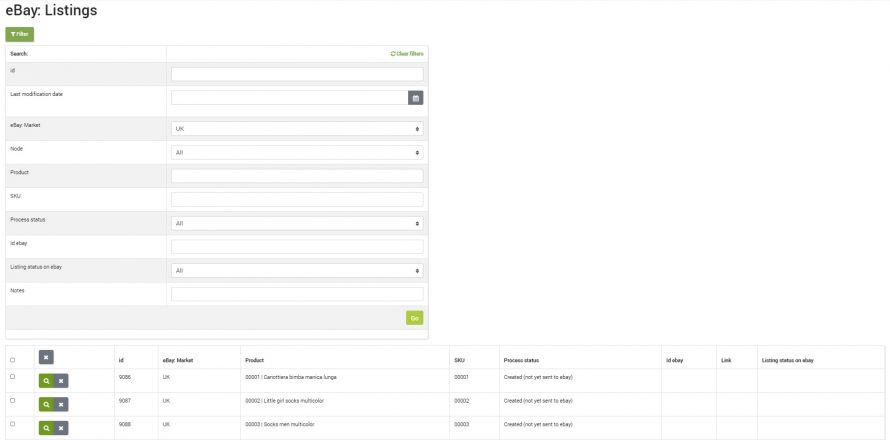890x440 pixels.
Task: Click the SKU column header
Action: click(x=459, y=361)
